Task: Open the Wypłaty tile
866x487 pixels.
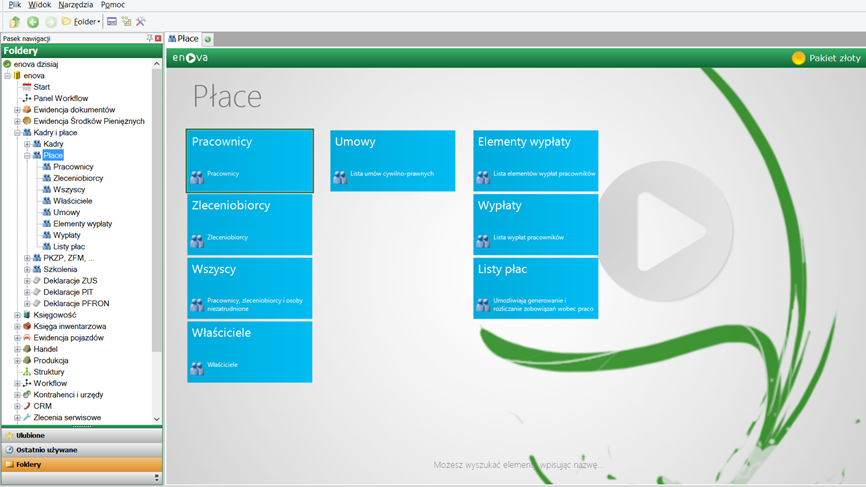Action: [x=536, y=224]
